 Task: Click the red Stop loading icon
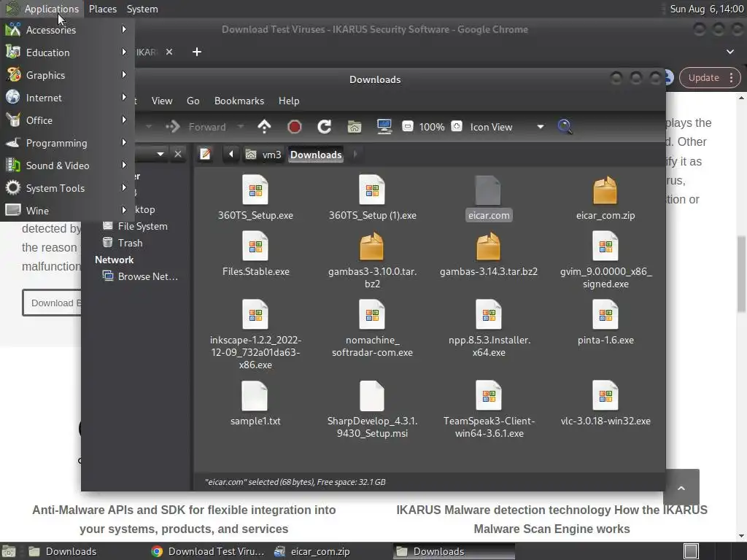coord(295,127)
